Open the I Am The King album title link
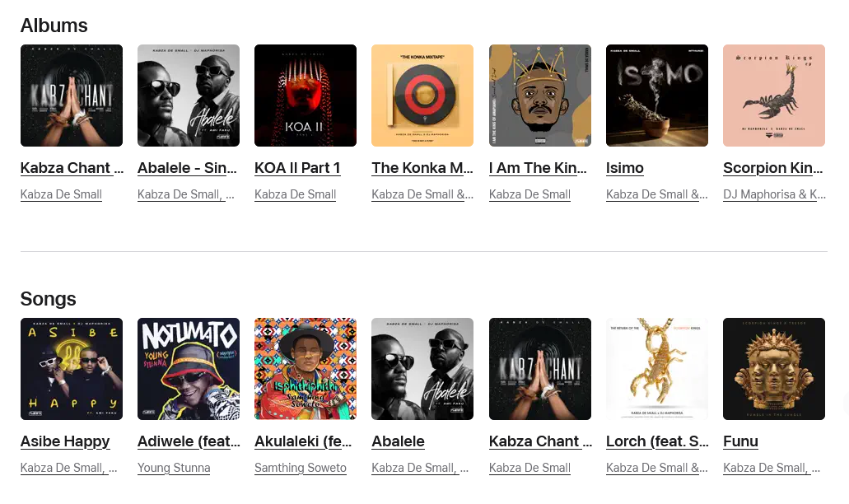849x504 pixels. [538, 168]
